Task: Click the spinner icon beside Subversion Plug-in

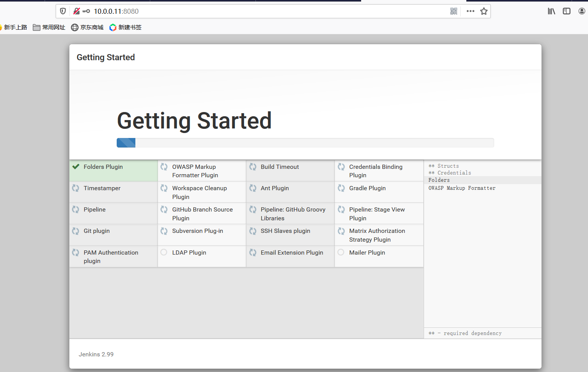Action: click(164, 231)
